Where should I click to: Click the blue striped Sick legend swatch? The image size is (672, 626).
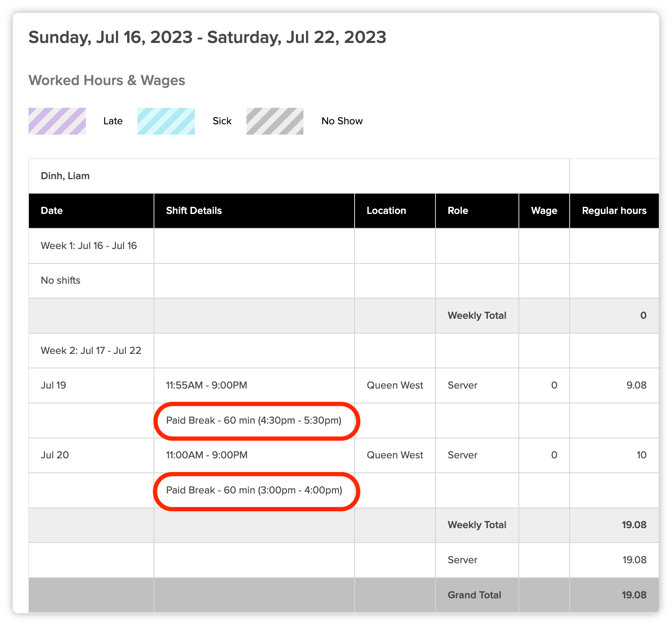[166, 121]
